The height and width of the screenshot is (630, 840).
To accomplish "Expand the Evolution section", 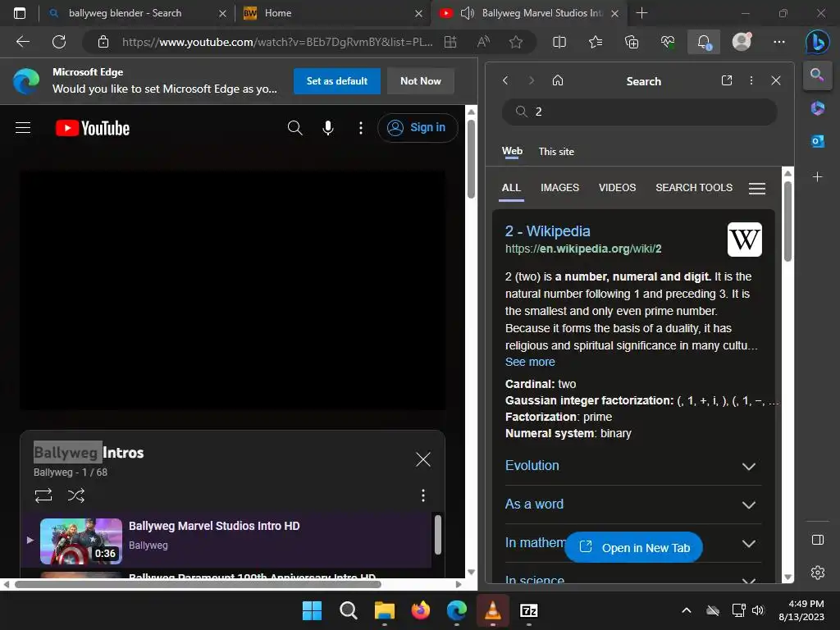I will (x=633, y=466).
